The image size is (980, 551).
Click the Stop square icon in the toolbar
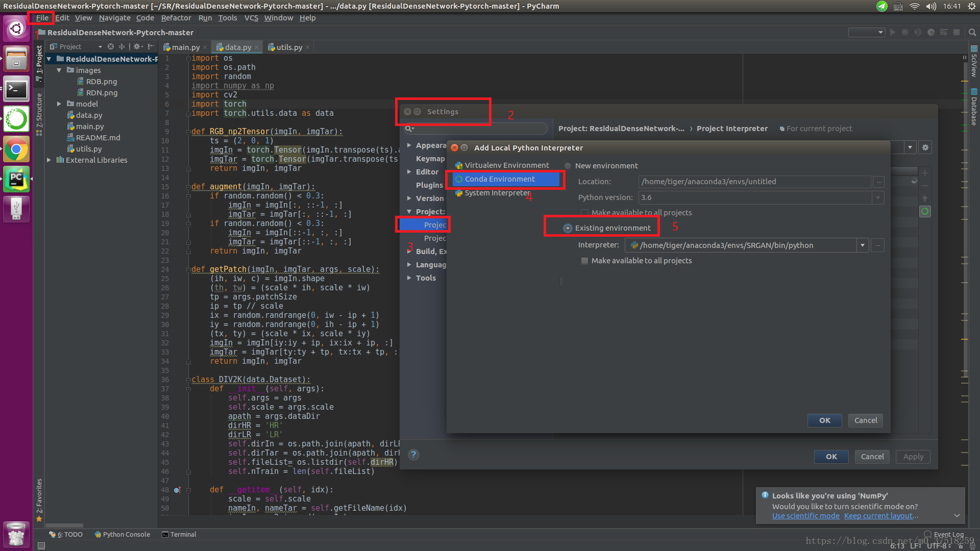[x=957, y=32]
